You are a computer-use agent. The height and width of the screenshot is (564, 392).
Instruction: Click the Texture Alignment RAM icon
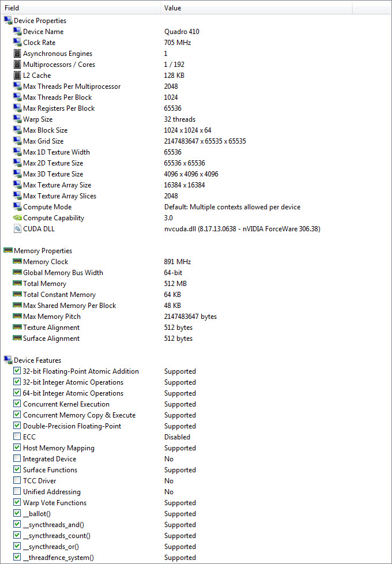(17, 328)
